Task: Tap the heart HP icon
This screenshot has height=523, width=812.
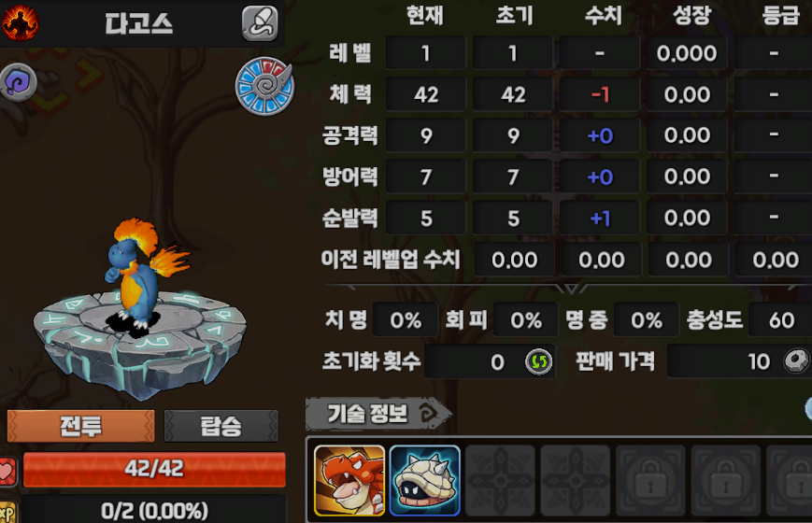Action: [x=7, y=471]
